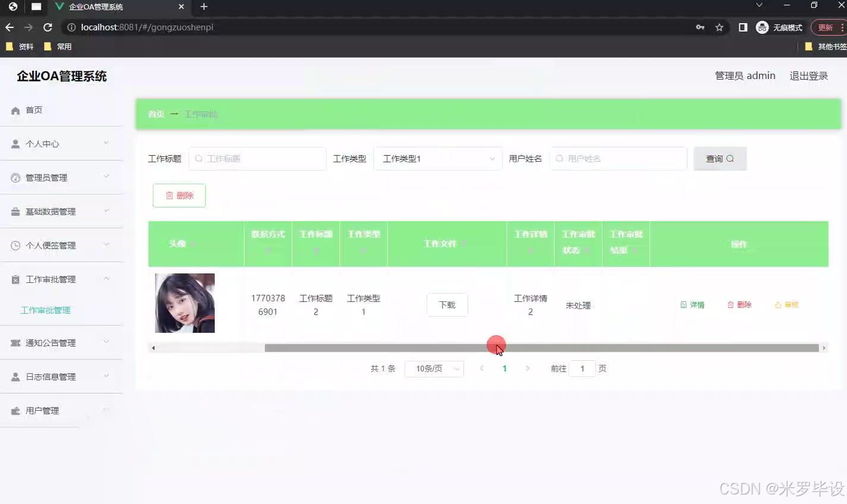Select the 个人中心 person icon

pos(15,143)
